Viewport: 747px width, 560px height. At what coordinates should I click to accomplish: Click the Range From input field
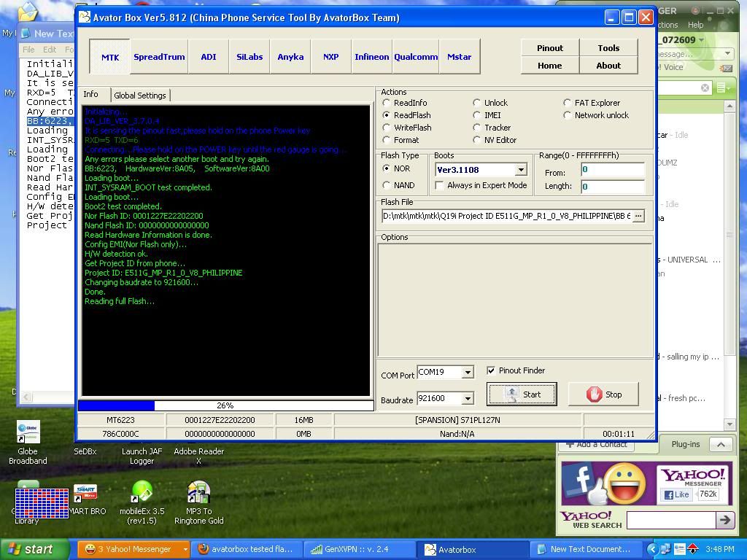pyautogui.click(x=613, y=170)
